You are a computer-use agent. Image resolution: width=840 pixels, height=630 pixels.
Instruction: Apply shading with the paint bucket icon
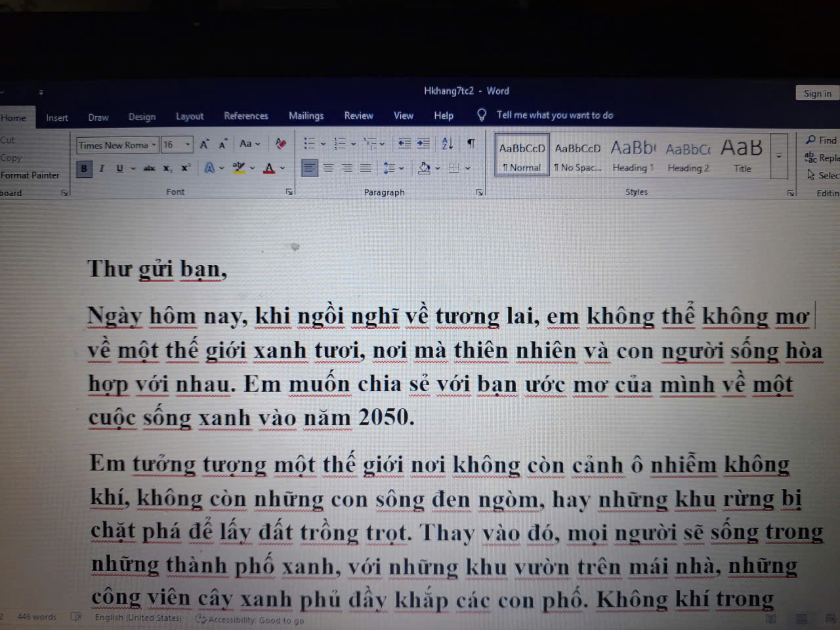pyautogui.click(x=424, y=168)
